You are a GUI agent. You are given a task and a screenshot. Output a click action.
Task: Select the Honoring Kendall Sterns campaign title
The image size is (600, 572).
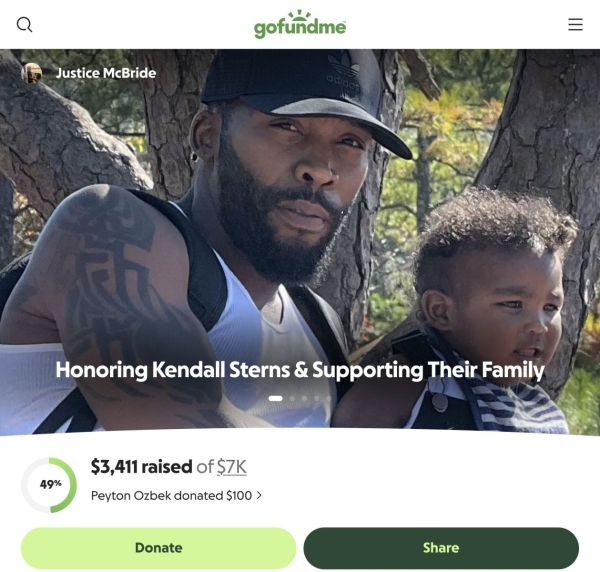point(300,370)
